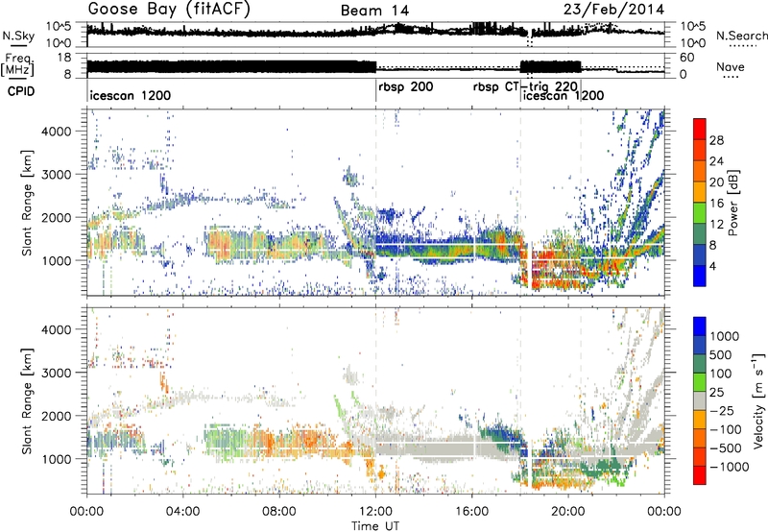This screenshot has width=768, height=532.
Task: Click 'Slant Range [km]' label of velocity panel
Action: coord(27,400)
